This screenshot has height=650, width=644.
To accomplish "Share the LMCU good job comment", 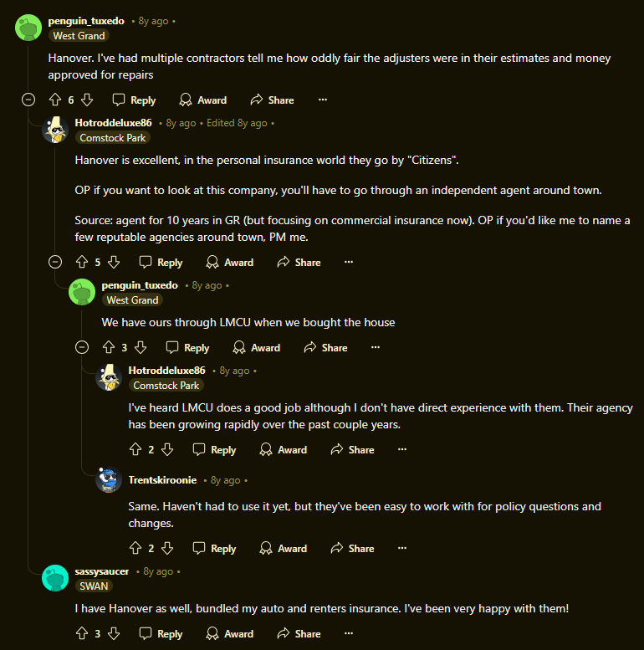I will point(352,449).
